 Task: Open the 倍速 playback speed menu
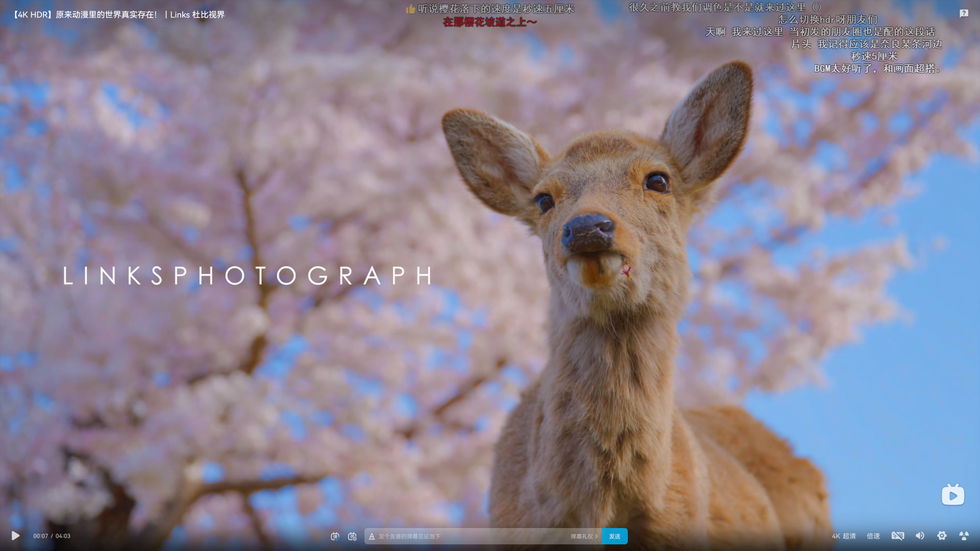(x=873, y=536)
